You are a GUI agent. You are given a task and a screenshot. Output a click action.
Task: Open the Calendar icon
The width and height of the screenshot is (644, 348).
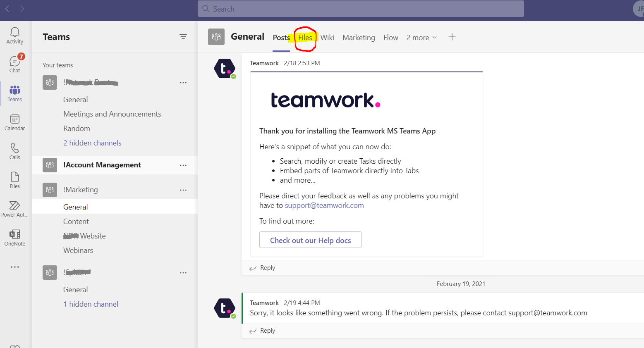coord(15,122)
